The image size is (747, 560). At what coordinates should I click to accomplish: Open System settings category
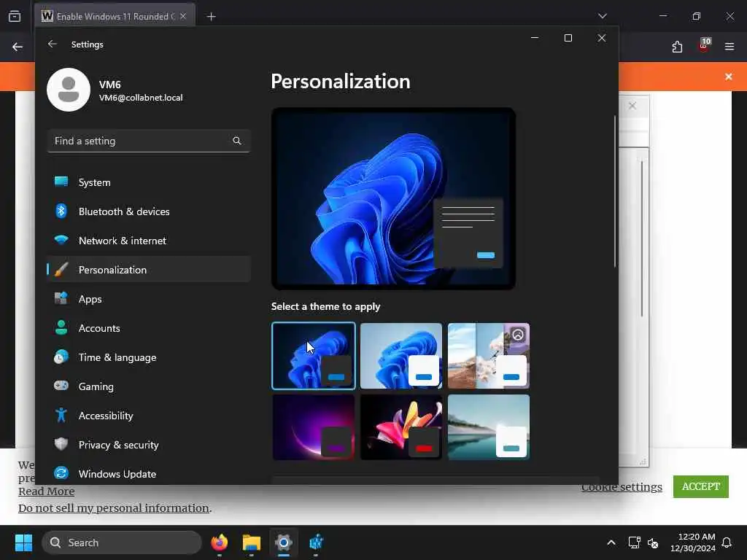pyautogui.click(x=149, y=182)
